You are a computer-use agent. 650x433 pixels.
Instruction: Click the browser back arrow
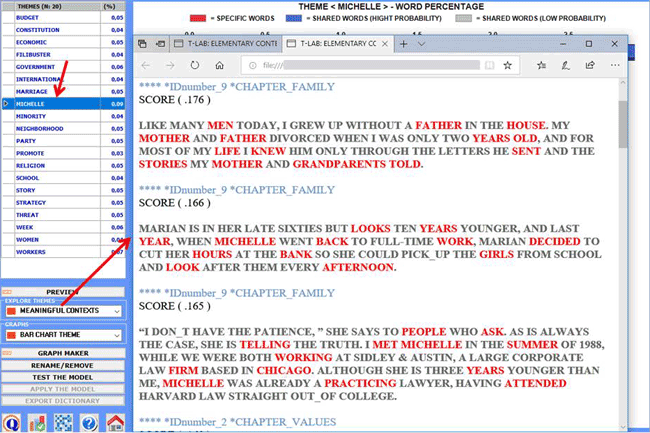[146, 65]
